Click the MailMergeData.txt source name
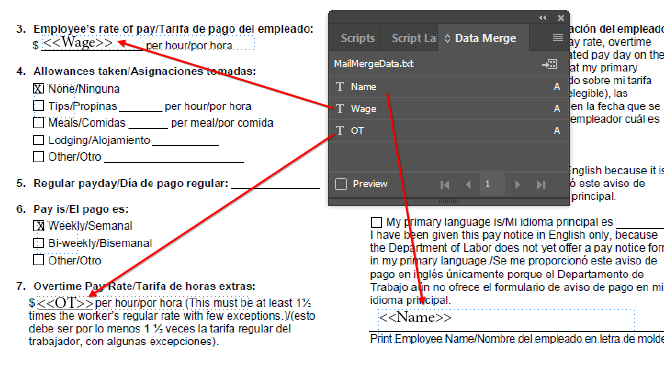 [x=374, y=64]
